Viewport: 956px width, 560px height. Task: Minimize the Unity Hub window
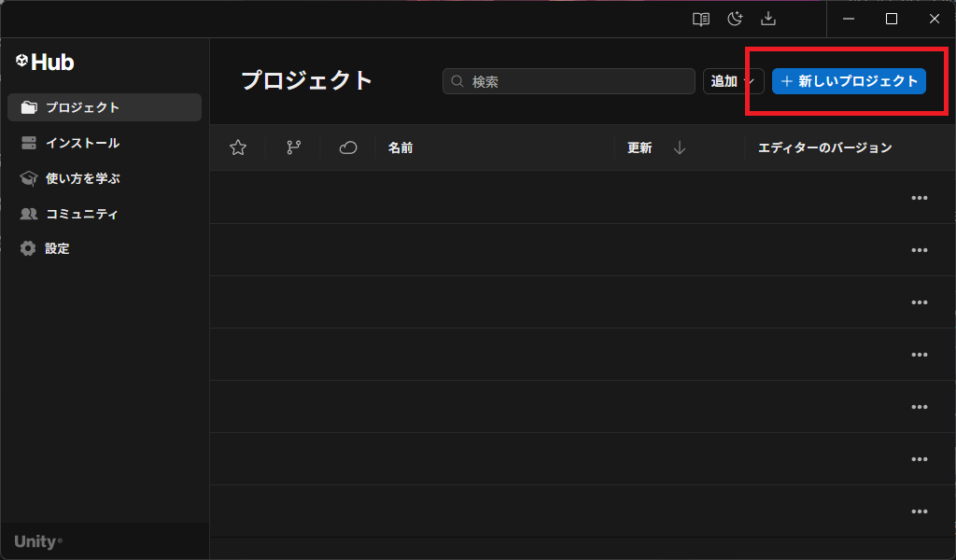coord(848,19)
